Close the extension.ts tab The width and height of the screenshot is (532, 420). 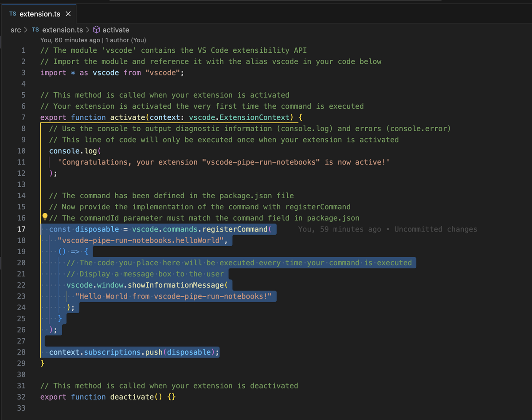[68, 14]
